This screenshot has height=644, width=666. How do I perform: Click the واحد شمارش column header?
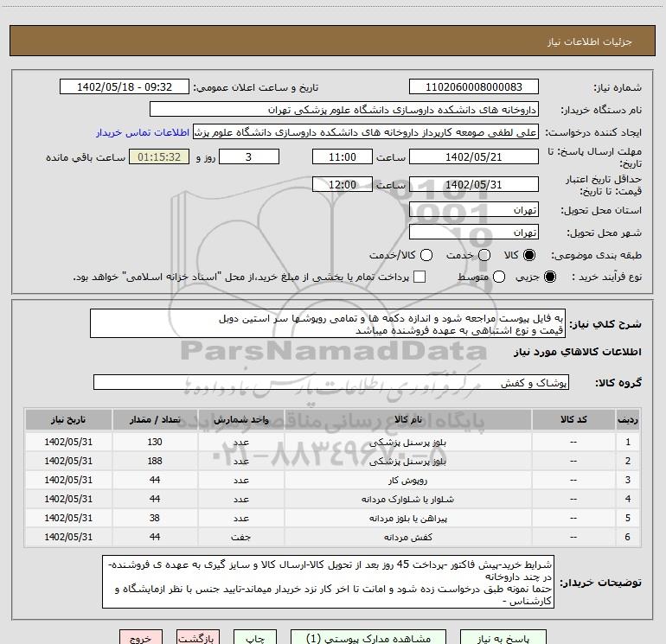240,419
